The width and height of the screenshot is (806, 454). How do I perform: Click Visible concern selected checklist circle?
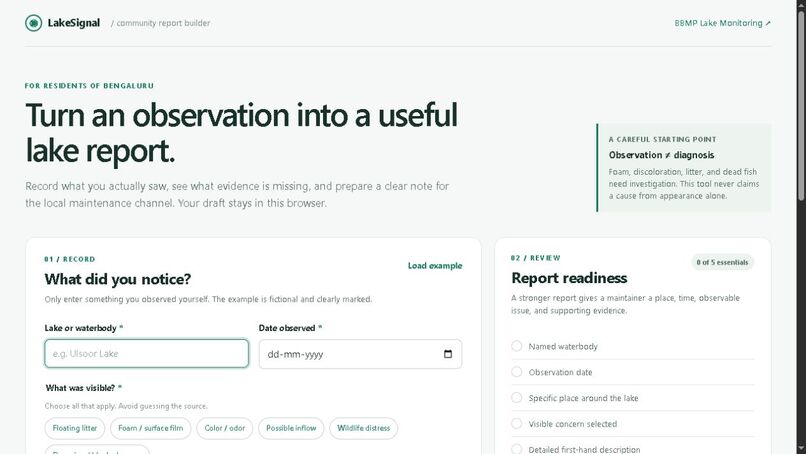pyautogui.click(x=517, y=423)
